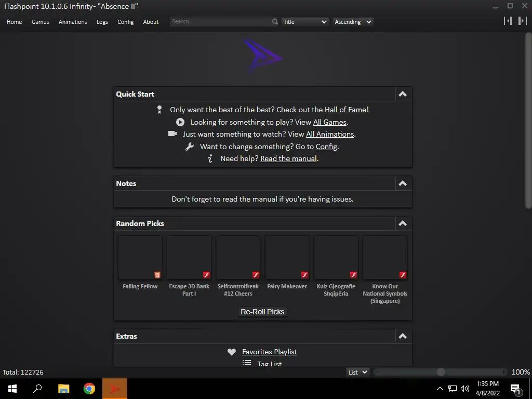Click the search magnifier icon

coord(275,22)
